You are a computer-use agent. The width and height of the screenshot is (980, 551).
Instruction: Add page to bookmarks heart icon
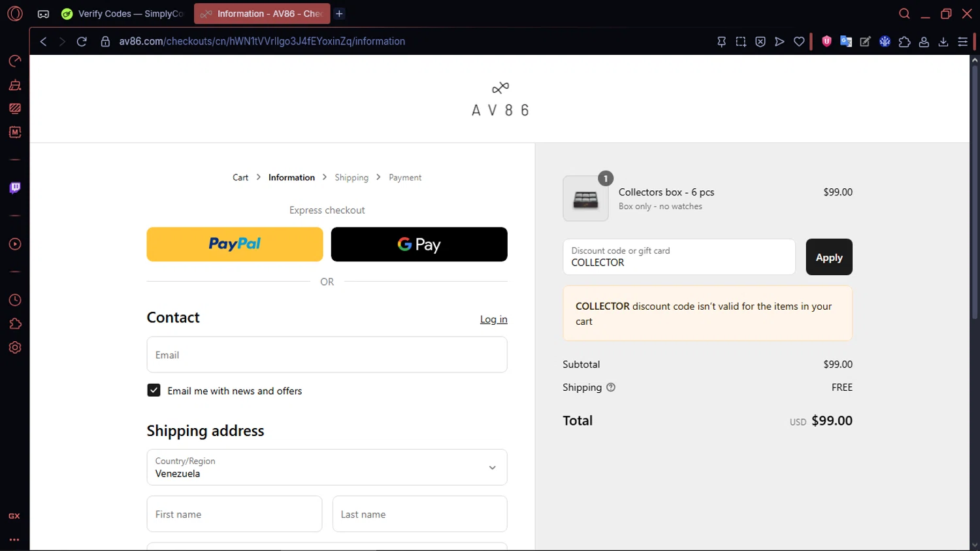(x=799, y=41)
